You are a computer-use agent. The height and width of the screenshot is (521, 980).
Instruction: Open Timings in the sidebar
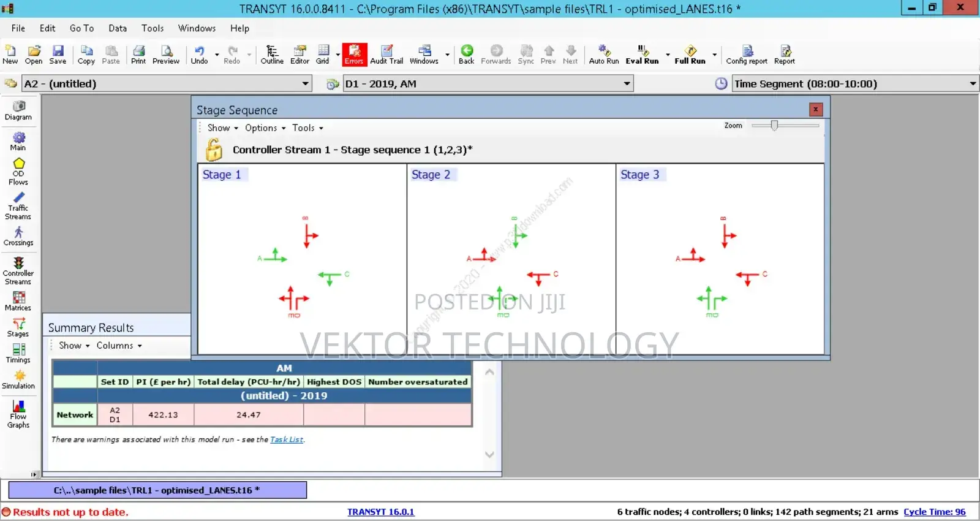tap(18, 354)
